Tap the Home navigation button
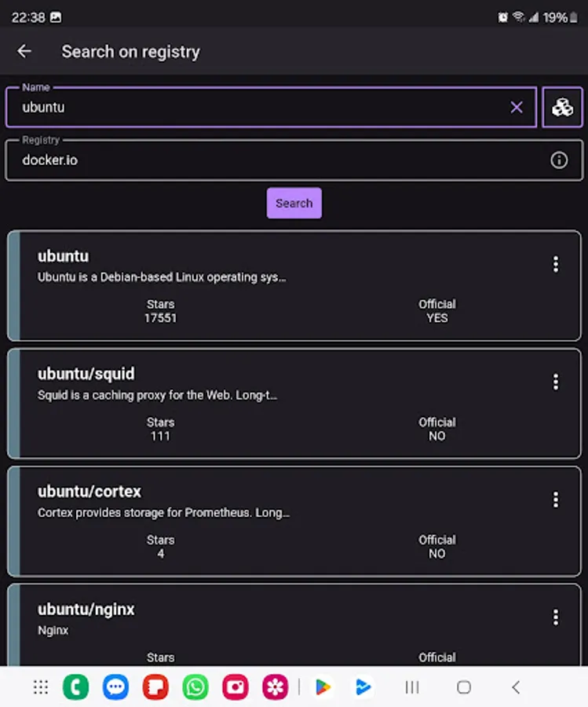 (x=464, y=687)
